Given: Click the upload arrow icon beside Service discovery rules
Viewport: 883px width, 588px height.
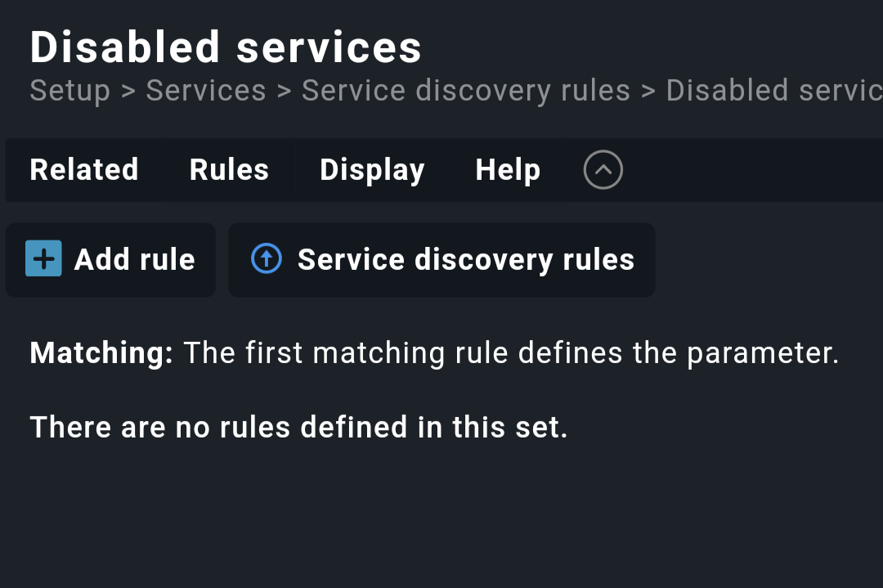Looking at the screenshot, I should (x=266, y=258).
